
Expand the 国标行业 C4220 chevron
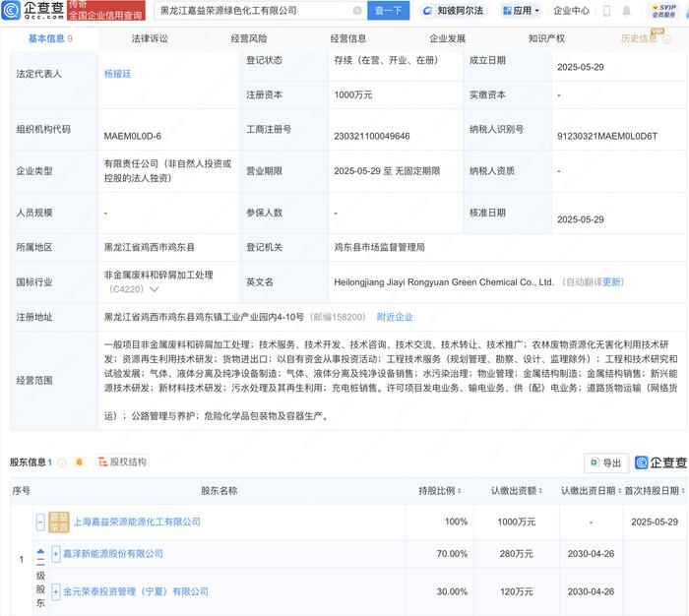point(155,289)
